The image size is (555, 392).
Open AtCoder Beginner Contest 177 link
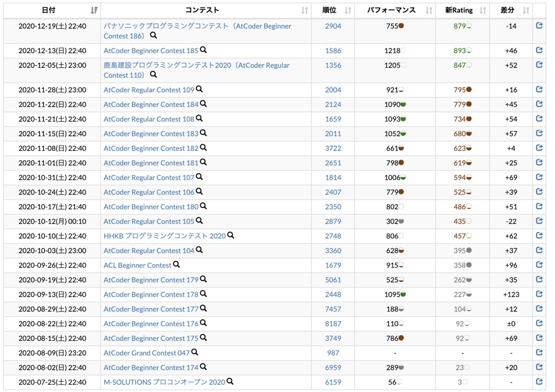(151, 309)
